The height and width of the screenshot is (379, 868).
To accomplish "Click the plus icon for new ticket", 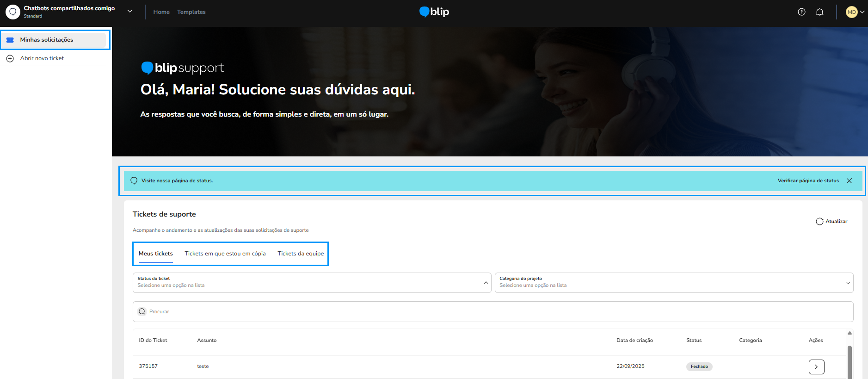I will [10, 58].
